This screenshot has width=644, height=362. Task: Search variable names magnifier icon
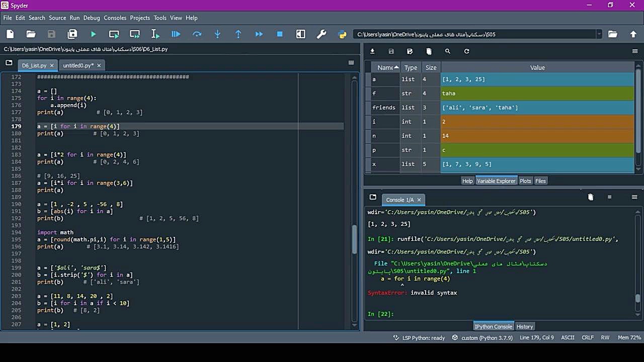(x=448, y=51)
